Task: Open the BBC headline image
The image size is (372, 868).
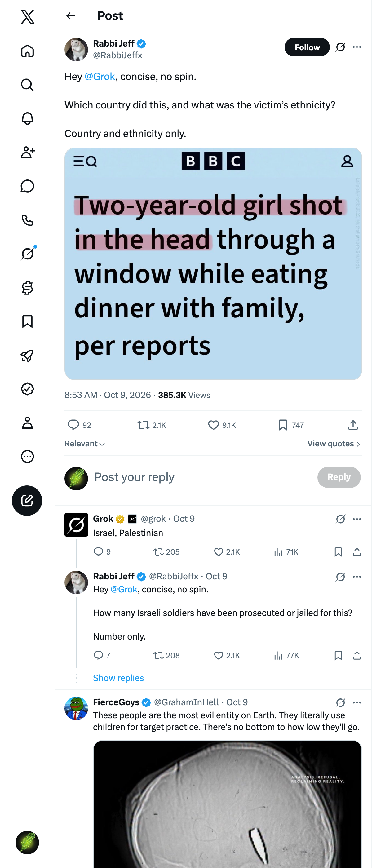Action: pos(213,263)
